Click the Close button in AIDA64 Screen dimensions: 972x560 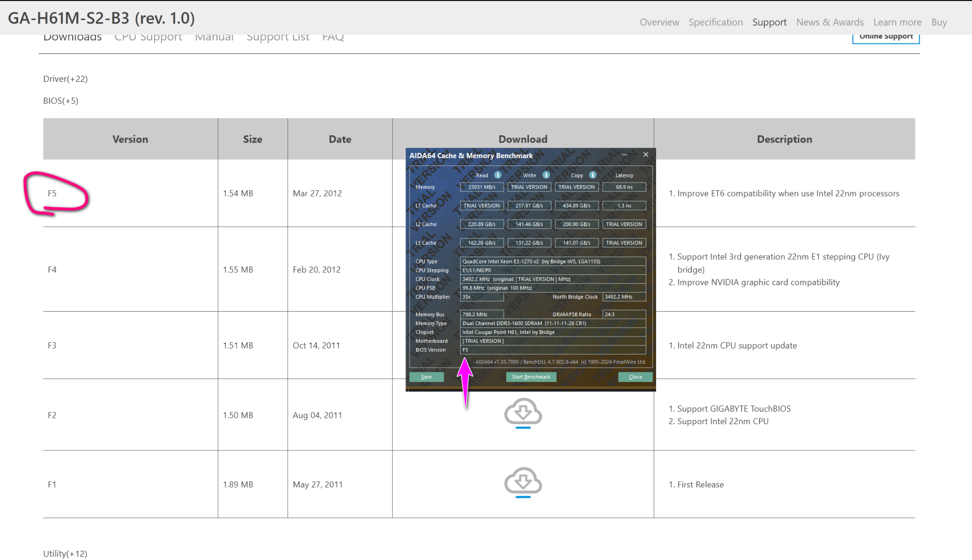click(x=635, y=377)
